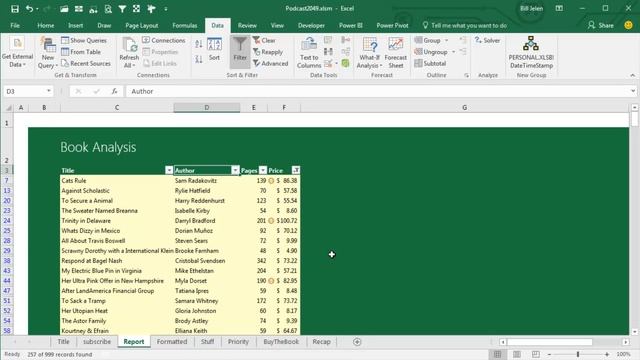Click the smiley feedback icon
This screenshot has height=360, width=640.
pos(629,25)
